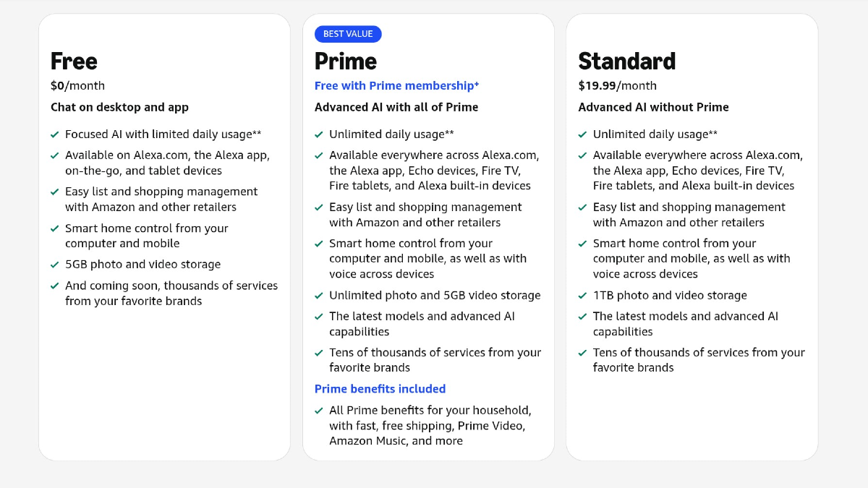The width and height of the screenshot is (868, 488).
Task: Click checkmark next to 5GB photo and video storage
Action: 55,265
